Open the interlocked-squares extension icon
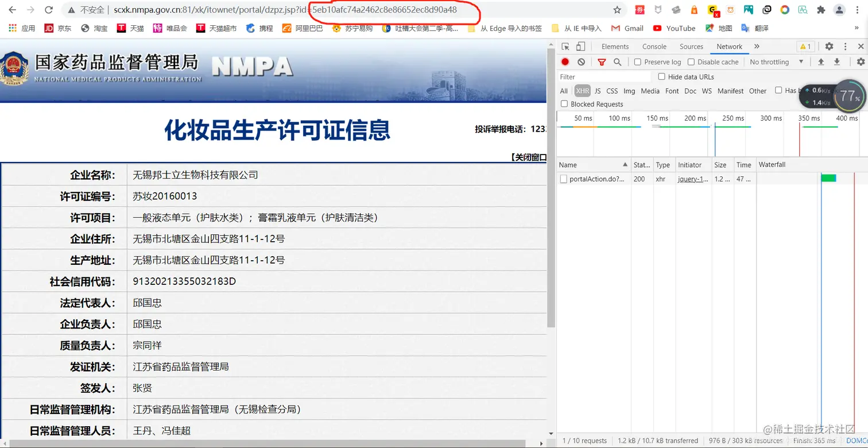The height and width of the screenshot is (448, 868). 767,10
